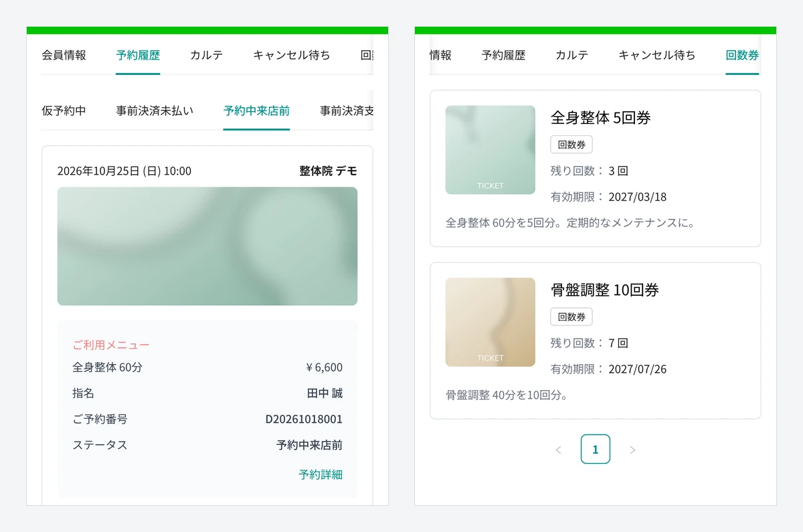Viewport: 803px width, 532px height.
Task: Select page 1 in the pagination
Action: (x=596, y=450)
